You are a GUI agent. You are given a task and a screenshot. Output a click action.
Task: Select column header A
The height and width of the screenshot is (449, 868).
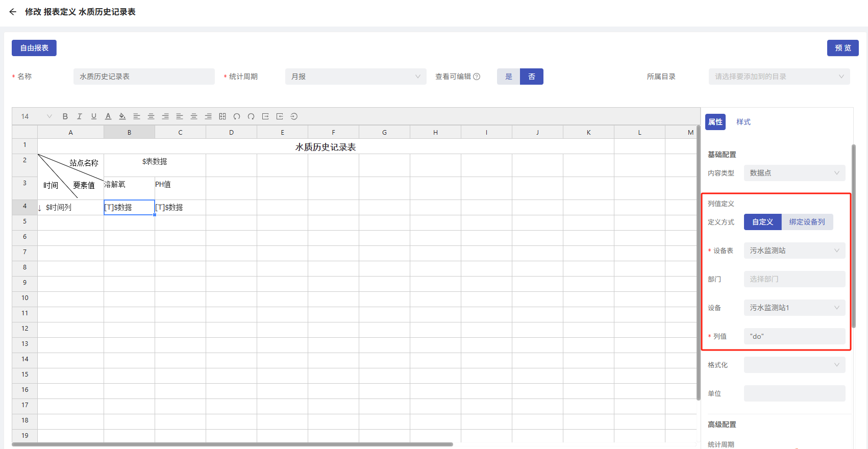71,132
